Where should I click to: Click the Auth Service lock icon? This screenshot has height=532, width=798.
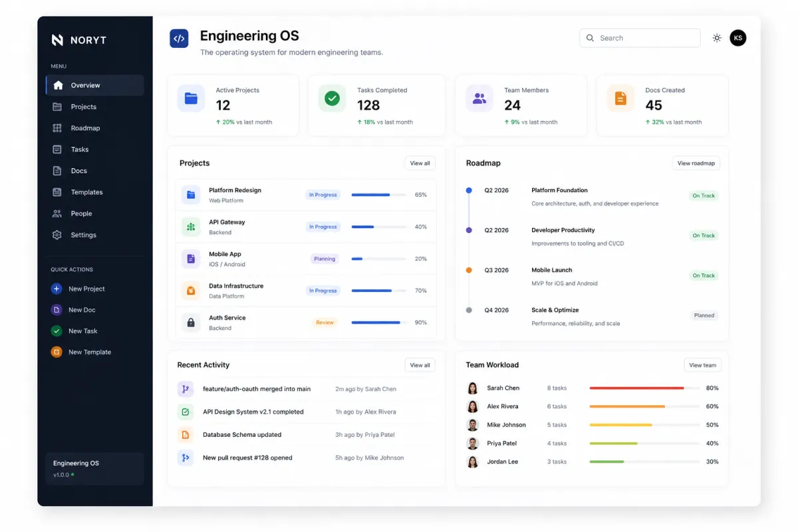191,323
